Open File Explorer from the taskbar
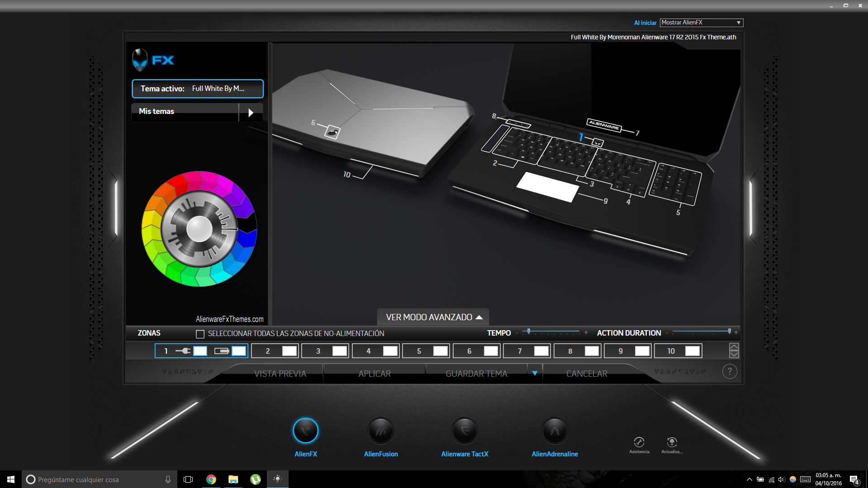Viewport: 868px width, 488px height. tap(233, 479)
